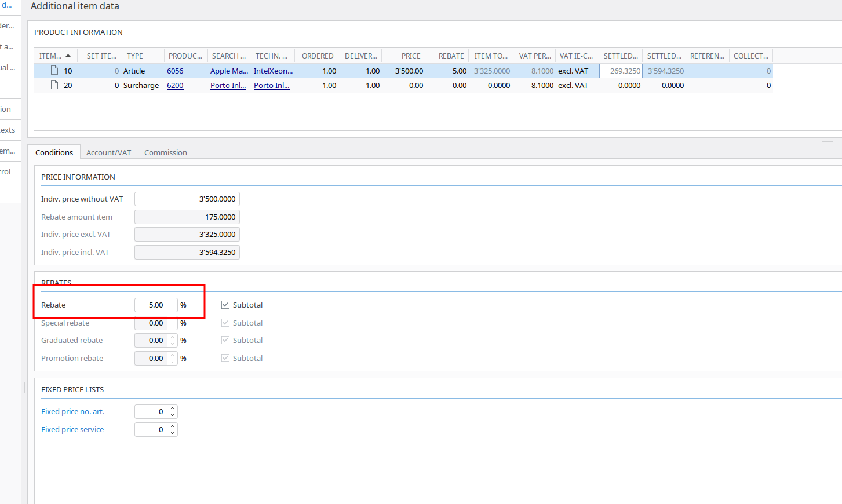The image size is (842, 504).
Task: Select the Conditions tab
Action: (x=54, y=152)
